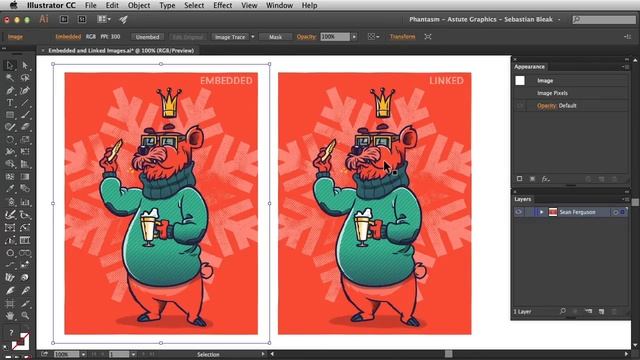Click the Unembed button

[x=147, y=37]
